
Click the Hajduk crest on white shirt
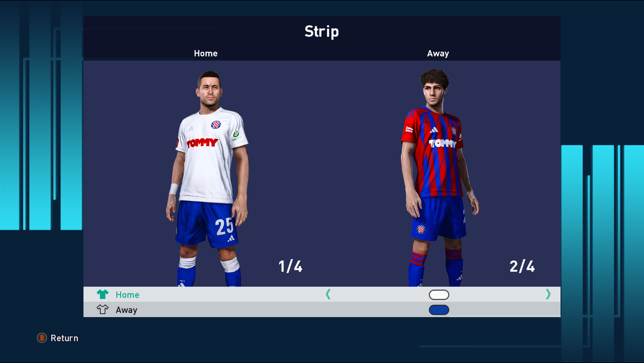point(216,124)
